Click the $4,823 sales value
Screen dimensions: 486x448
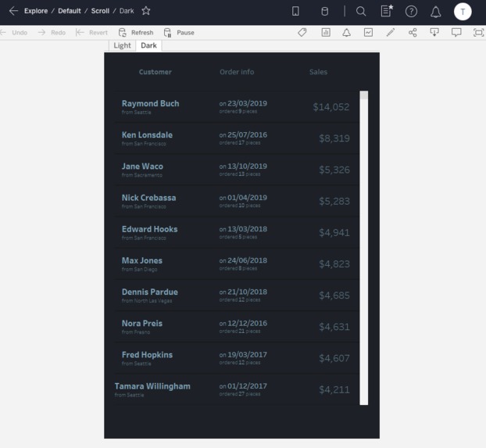point(334,264)
